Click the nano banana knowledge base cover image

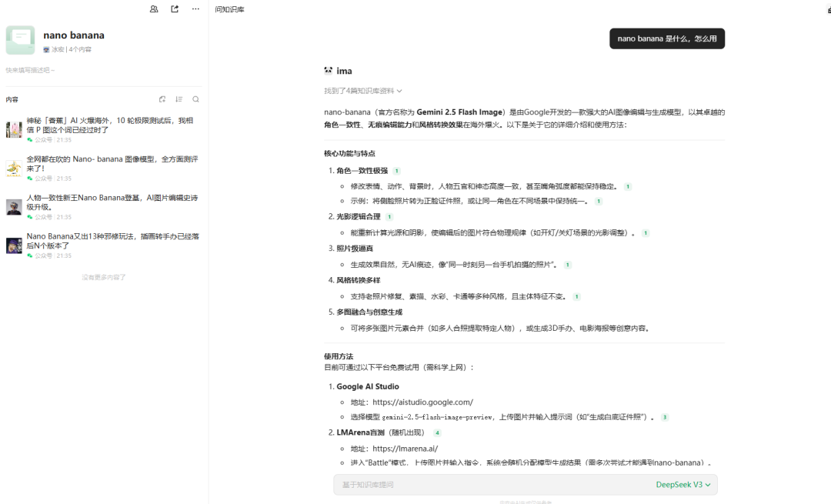[x=20, y=39]
